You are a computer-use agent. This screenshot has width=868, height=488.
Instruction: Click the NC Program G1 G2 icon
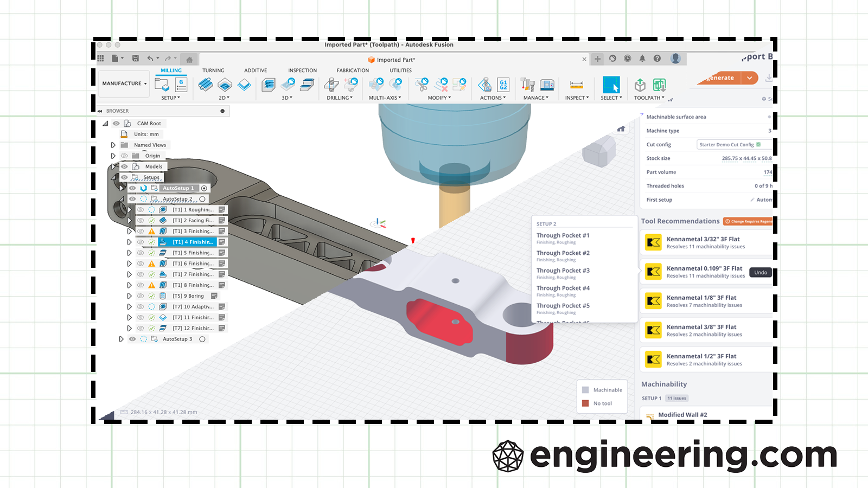[503, 85]
